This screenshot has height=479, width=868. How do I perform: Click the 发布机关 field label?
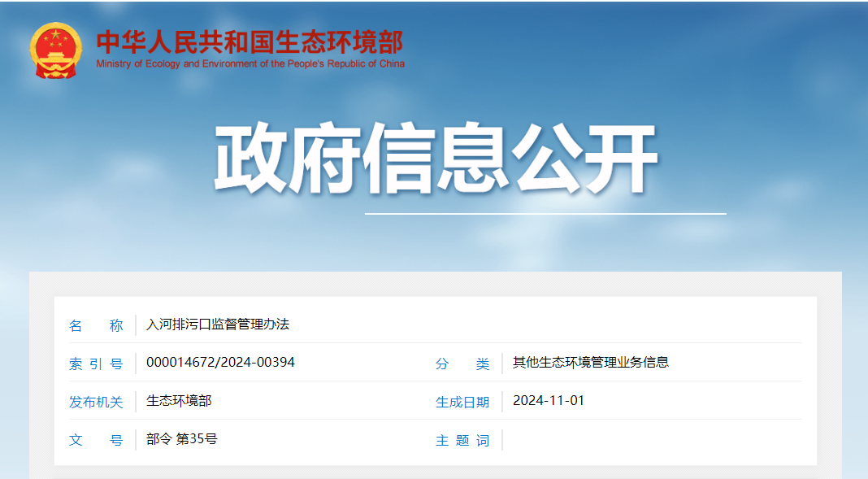96,402
